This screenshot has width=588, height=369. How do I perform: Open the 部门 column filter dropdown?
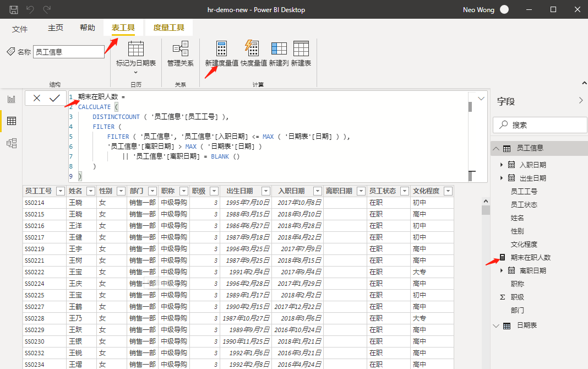tap(153, 191)
